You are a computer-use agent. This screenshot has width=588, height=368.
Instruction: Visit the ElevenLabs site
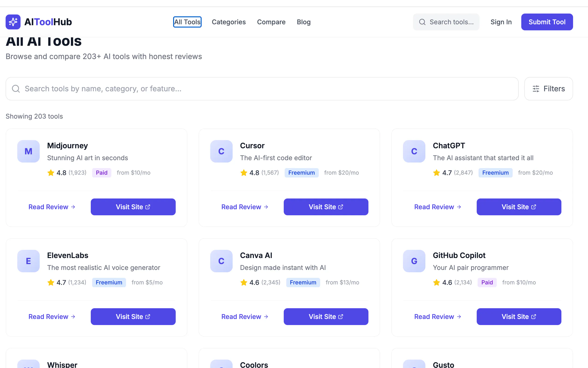click(x=133, y=317)
